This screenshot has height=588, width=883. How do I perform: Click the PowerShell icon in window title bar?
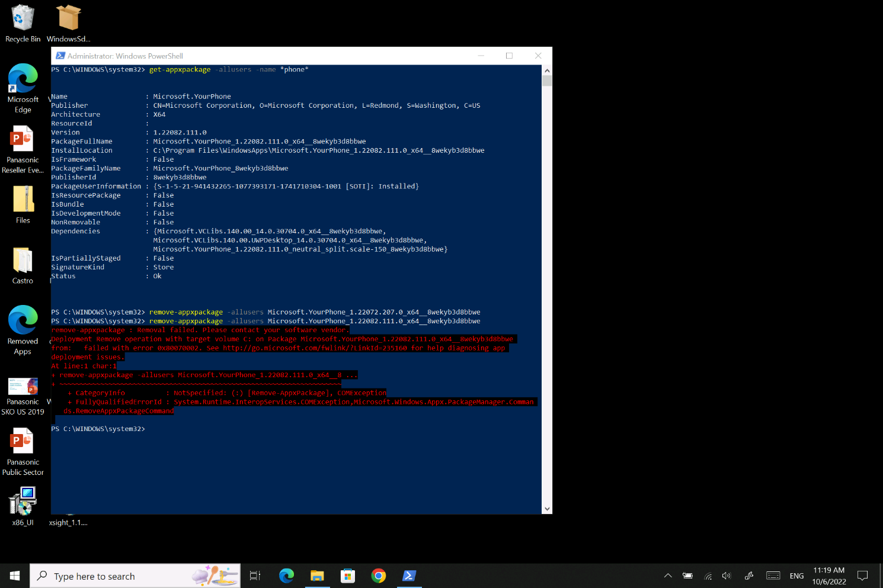[x=60, y=56]
